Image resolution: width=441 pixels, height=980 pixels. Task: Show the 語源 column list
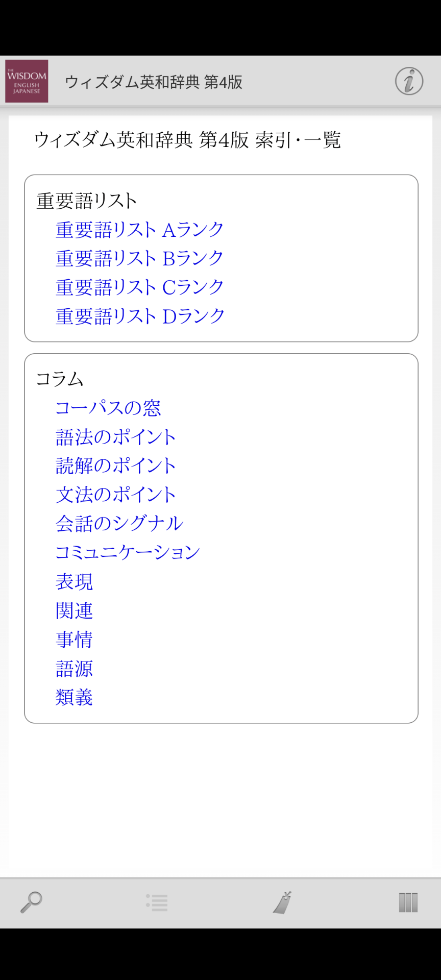click(x=75, y=669)
